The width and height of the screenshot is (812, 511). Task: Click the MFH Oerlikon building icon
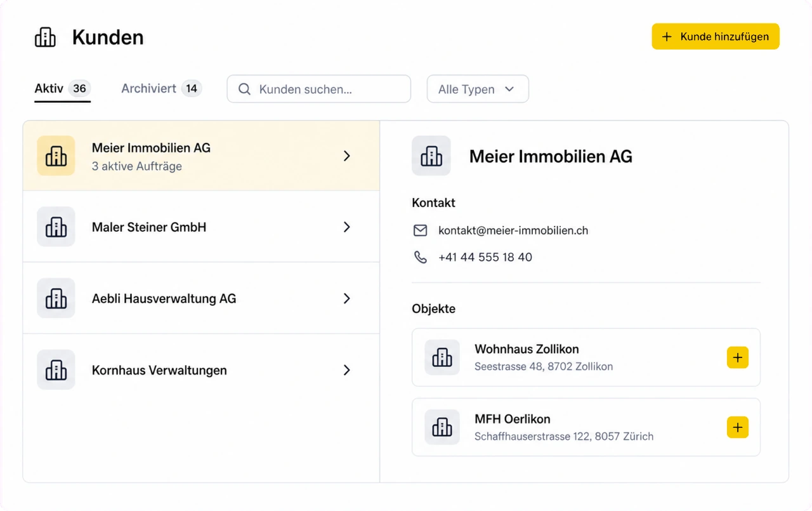click(x=442, y=427)
